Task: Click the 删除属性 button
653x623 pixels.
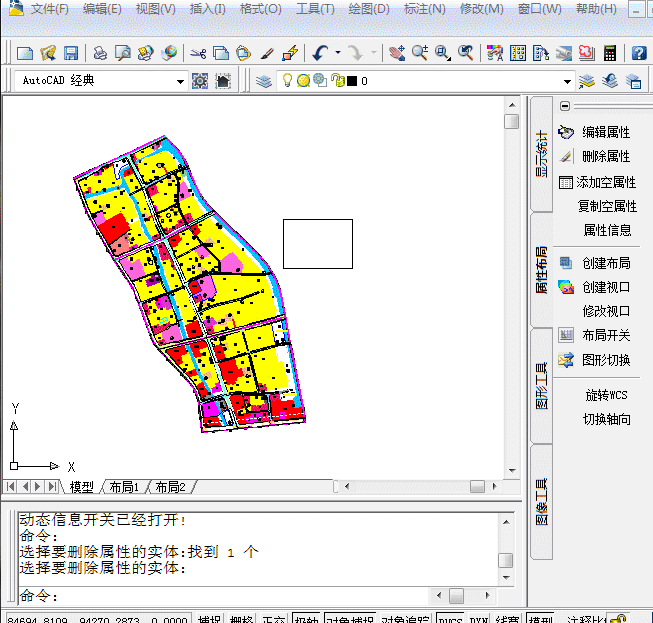Action: tap(595, 157)
